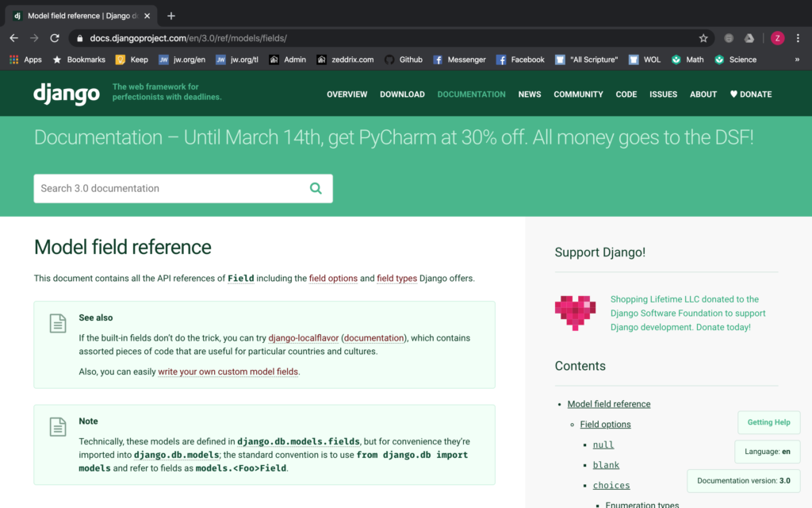Click the Shopping Lifetime LLC donation link
Screen dimensions: 812x508
tap(688, 313)
